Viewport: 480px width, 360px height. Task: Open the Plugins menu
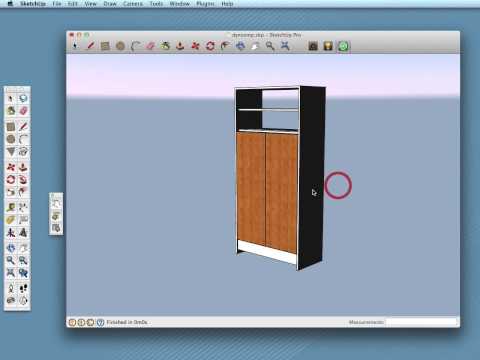click(205, 4)
